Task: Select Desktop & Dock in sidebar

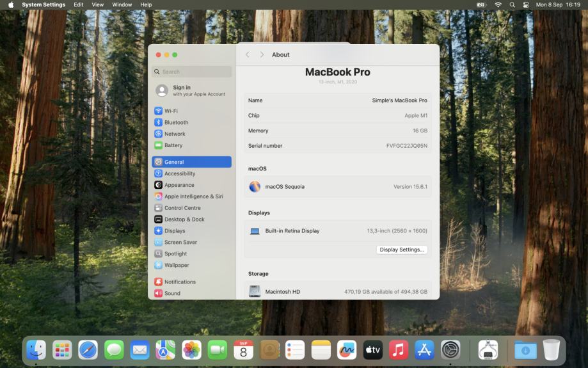Action: [x=184, y=220]
